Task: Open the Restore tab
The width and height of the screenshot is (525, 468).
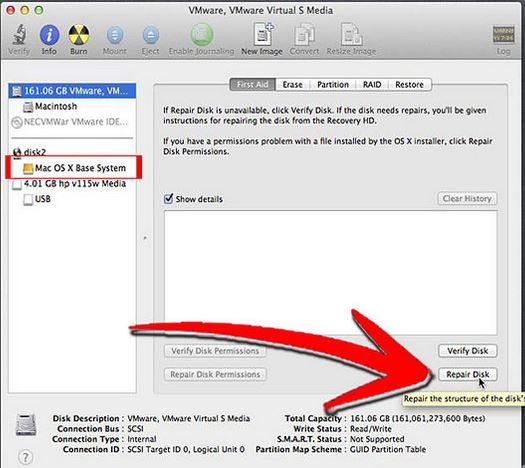Action: click(x=409, y=85)
